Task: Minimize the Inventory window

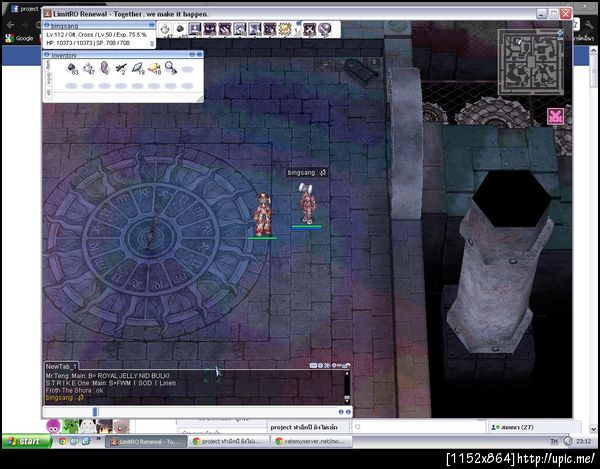Action: tap(192, 55)
